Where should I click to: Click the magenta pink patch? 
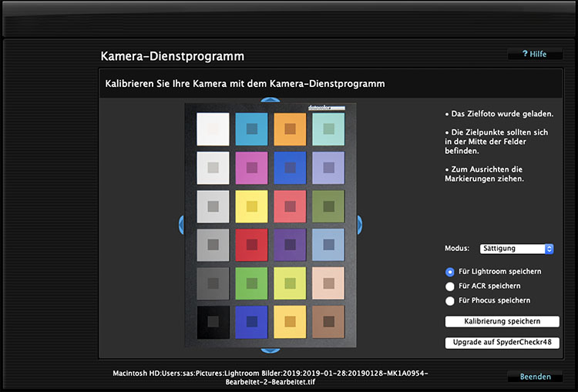tap(251, 168)
